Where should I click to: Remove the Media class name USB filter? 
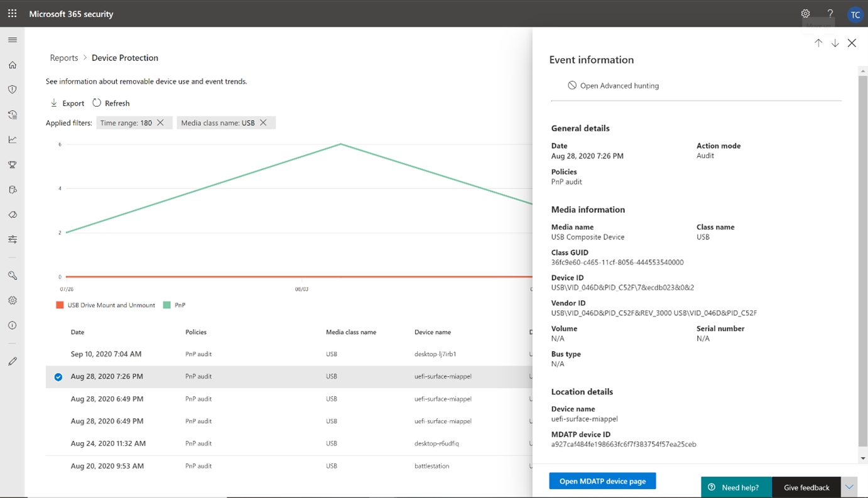263,122
